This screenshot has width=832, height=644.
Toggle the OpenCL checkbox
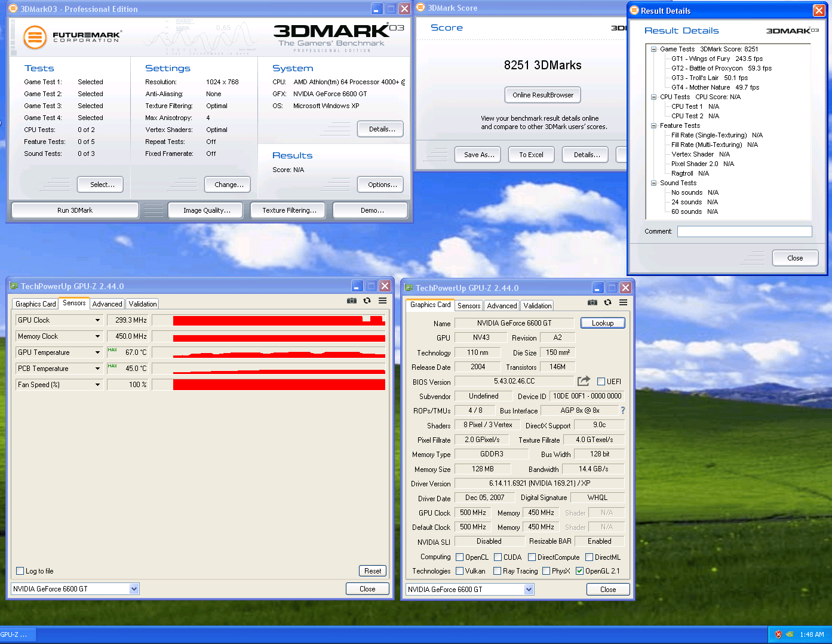[x=460, y=557]
